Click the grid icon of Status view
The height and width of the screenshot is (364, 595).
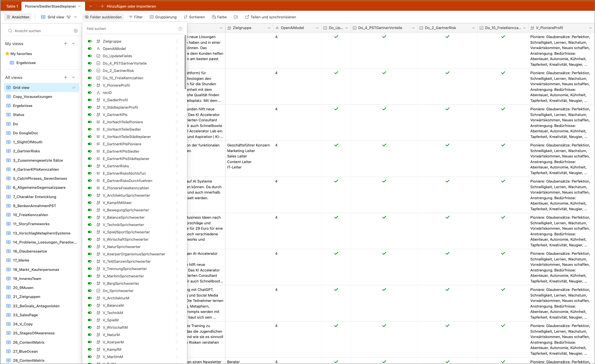click(x=8, y=115)
